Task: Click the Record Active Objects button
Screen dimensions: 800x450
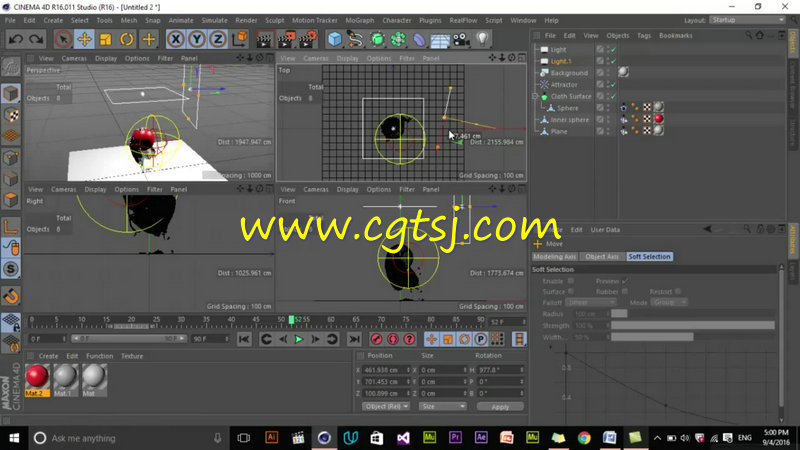Action: coord(377,339)
